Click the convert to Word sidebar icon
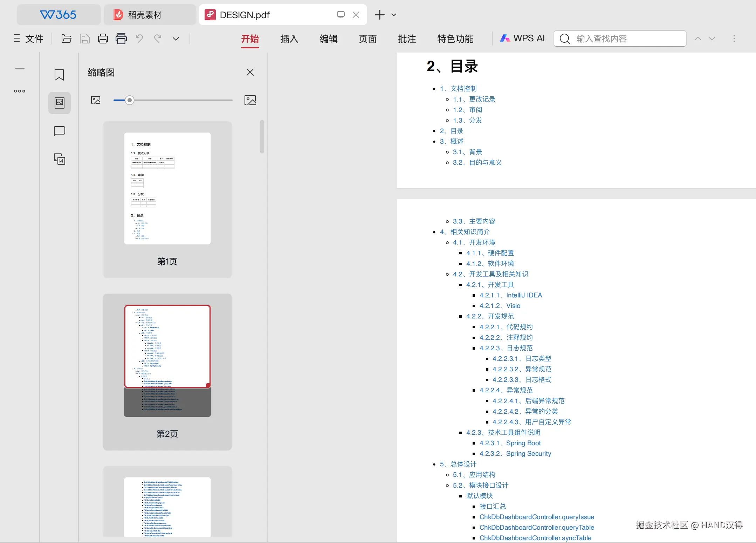 tap(60, 159)
